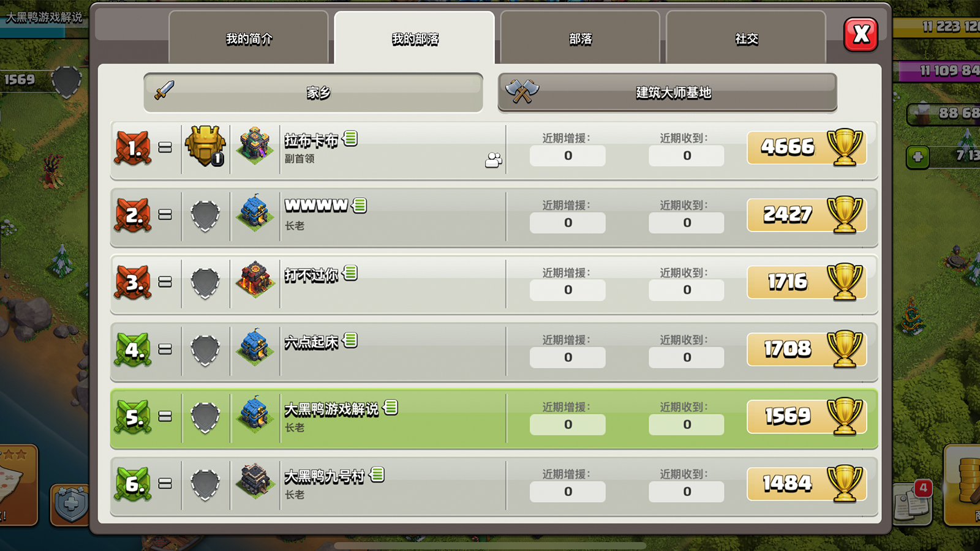Click town hall icon of 打不过你
980x551 pixels.
[255, 280]
